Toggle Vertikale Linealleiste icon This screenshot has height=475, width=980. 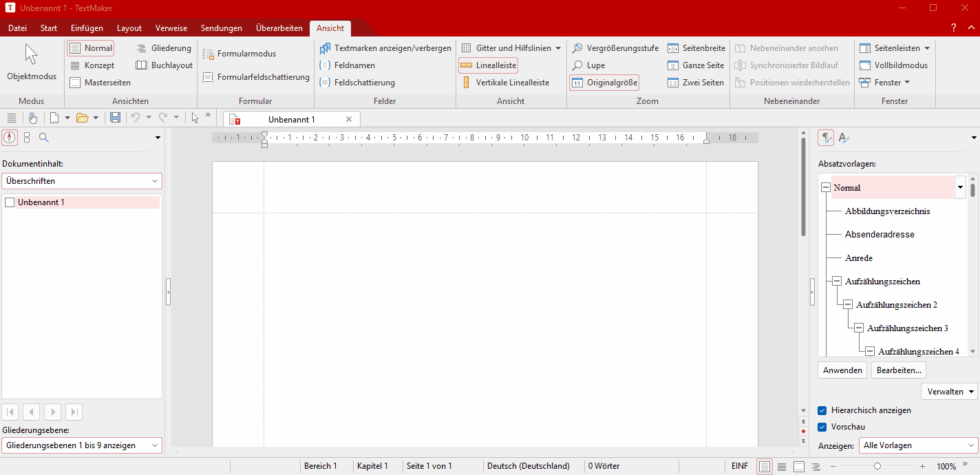pyautogui.click(x=467, y=83)
